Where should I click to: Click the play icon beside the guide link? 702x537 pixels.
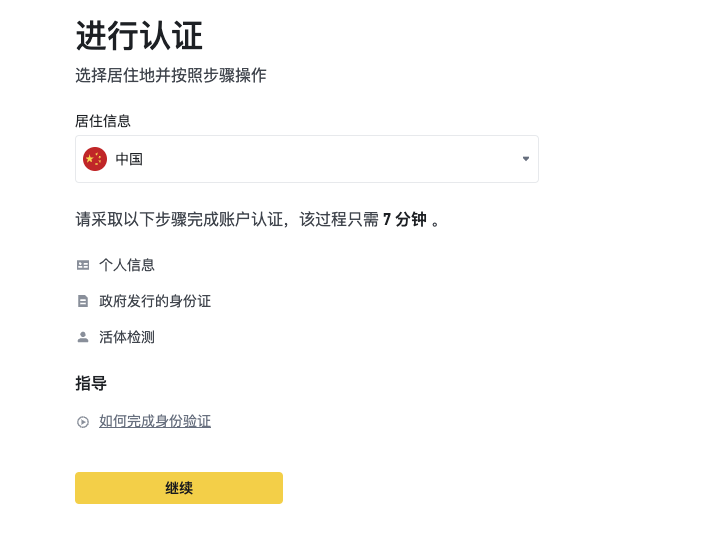[x=83, y=422]
